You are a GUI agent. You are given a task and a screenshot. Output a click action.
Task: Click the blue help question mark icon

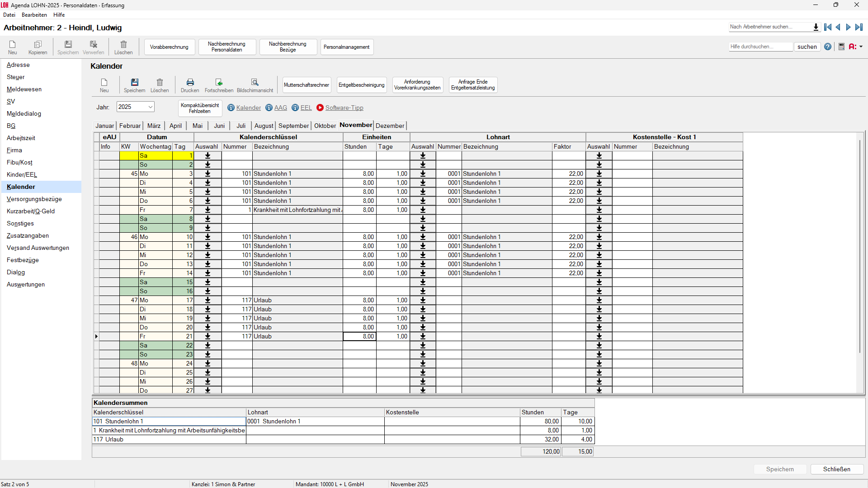(x=828, y=47)
